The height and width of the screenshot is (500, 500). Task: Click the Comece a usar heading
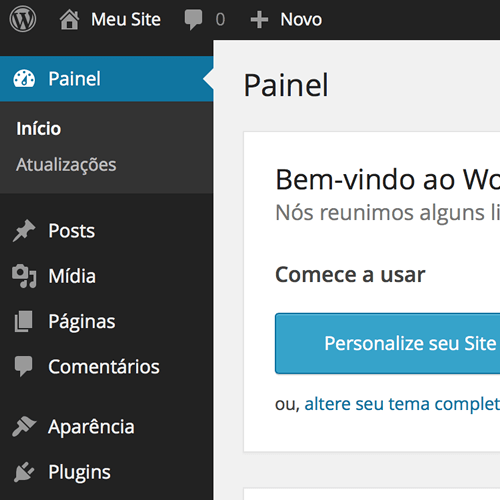click(x=350, y=275)
